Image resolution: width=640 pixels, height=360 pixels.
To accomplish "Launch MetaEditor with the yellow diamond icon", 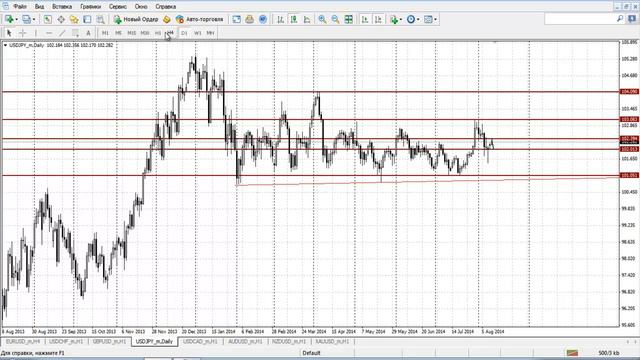I will 167,19.
